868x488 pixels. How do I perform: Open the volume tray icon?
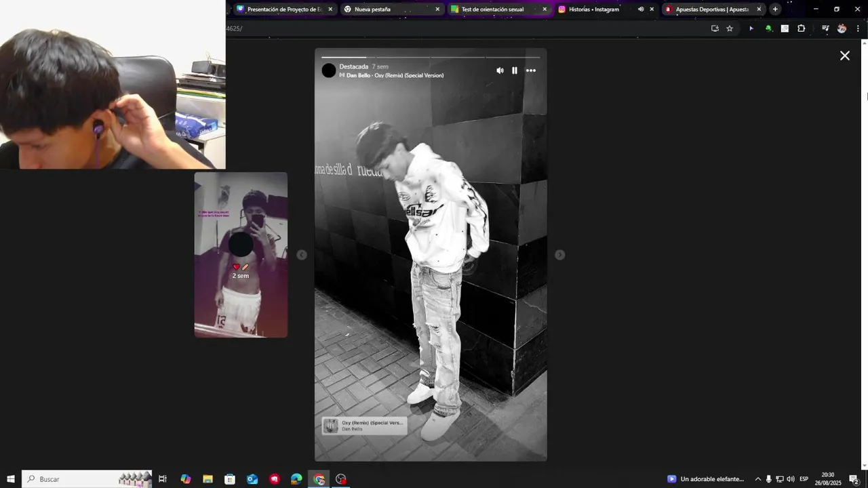(x=791, y=479)
